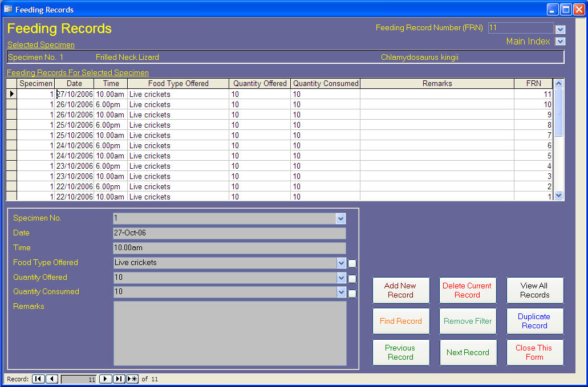Click Main Index label
Image resolution: width=588 pixels, height=387 pixels.
528,41
